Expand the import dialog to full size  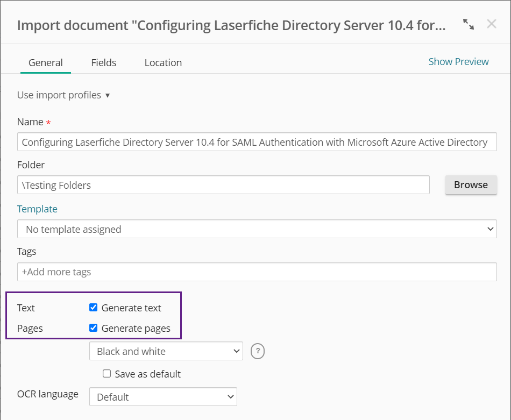click(x=469, y=24)
